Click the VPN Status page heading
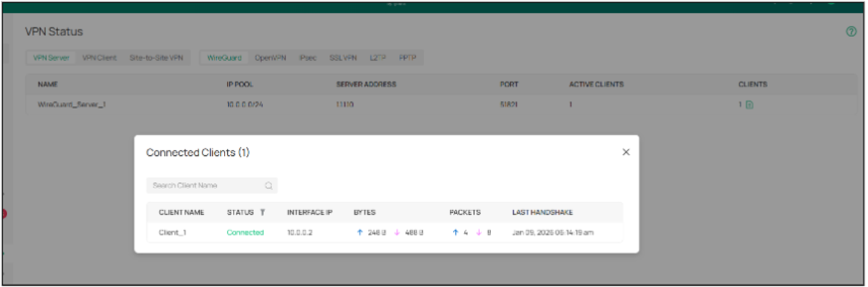Screen dimensions: 868x287 point(54,32)
